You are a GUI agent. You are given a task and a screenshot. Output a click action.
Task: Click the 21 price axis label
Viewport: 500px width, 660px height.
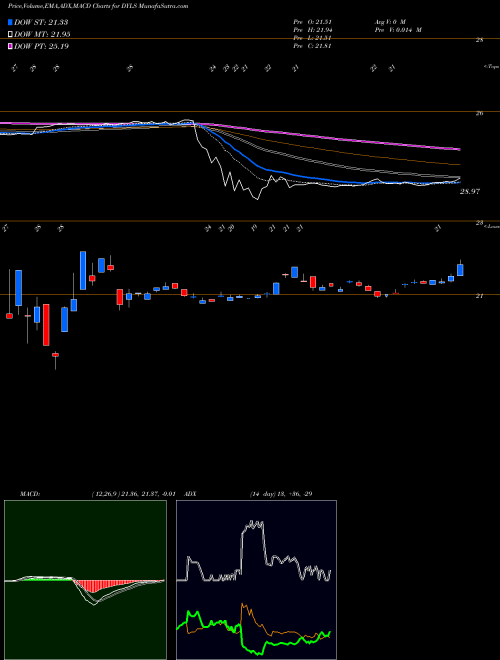(x=479, y=296)
